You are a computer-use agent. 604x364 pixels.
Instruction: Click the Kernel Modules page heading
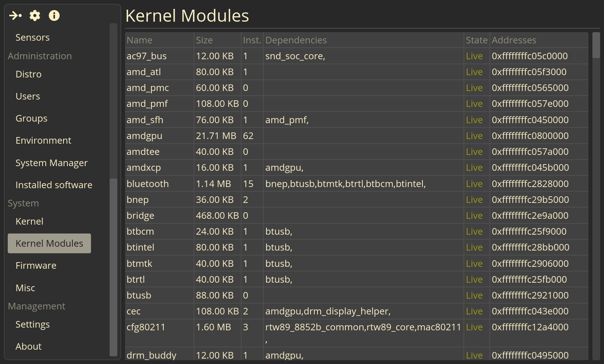coord(187,16)
